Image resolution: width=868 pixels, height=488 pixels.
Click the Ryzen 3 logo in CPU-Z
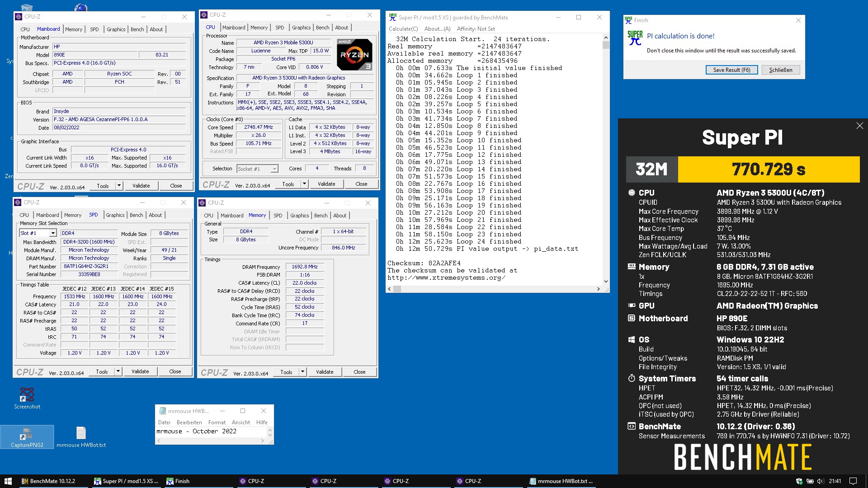coord(354,54)
